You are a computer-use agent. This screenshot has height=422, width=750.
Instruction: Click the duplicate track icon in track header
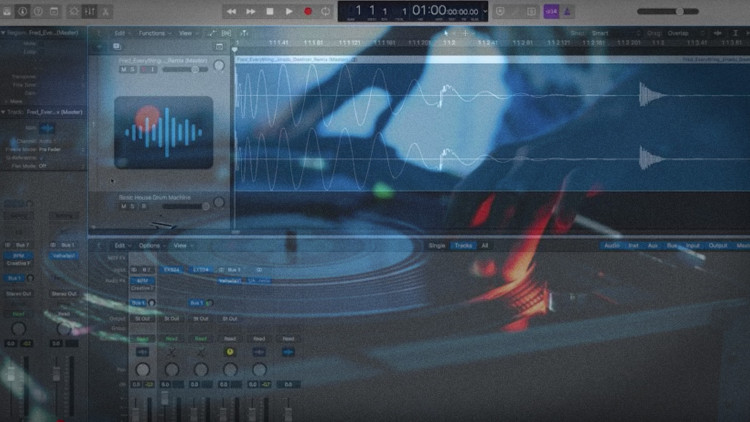(x=117, y=46)
